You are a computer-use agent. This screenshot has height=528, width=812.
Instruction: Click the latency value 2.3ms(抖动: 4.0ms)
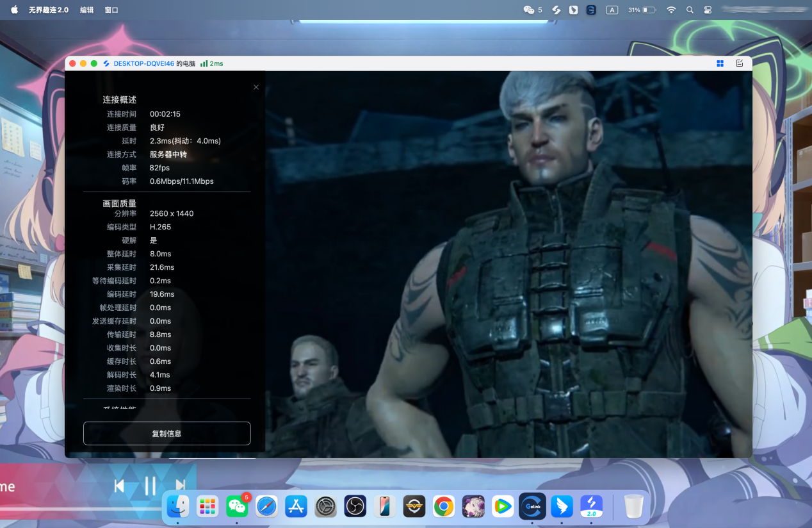(x=185, y=141)
